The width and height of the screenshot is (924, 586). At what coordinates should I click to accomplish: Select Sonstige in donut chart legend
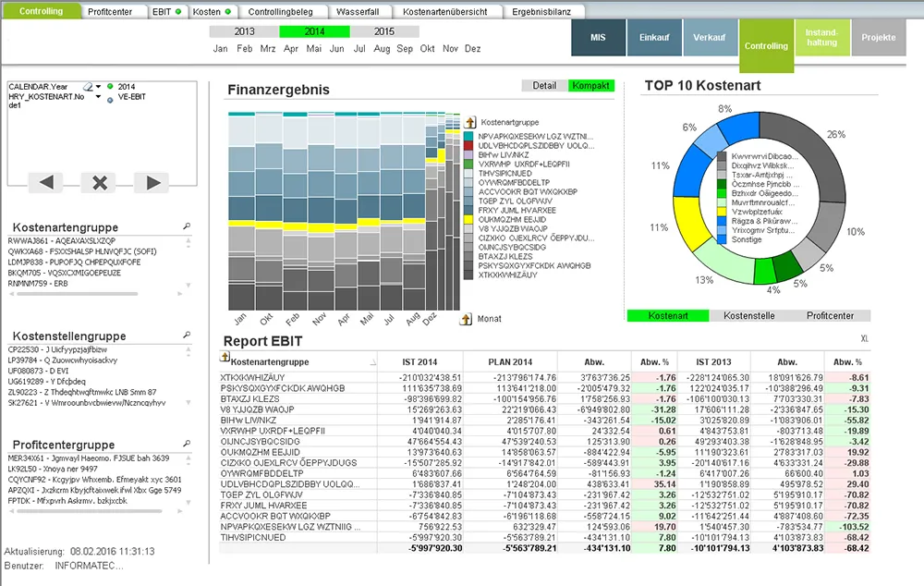[x=746, y=239]
